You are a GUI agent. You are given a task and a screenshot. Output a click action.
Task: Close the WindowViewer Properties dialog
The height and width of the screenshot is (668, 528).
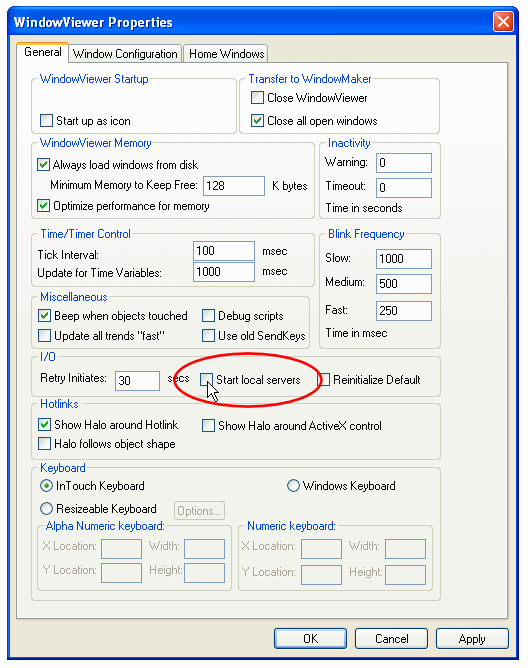click(x=503, y=21)
